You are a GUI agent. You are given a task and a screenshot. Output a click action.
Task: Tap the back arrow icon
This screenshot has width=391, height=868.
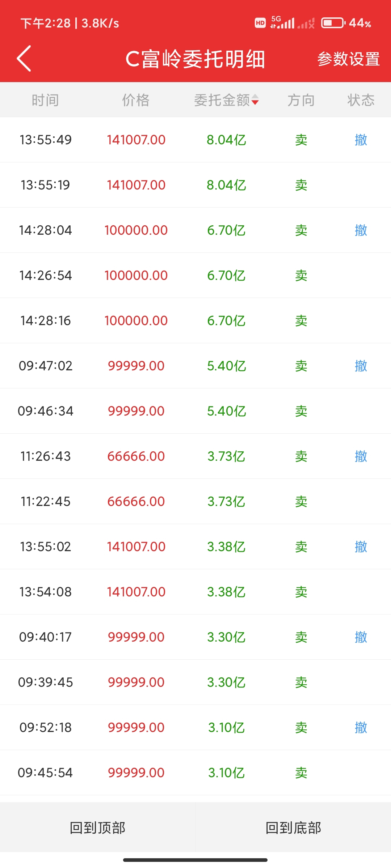click(24, 59)
